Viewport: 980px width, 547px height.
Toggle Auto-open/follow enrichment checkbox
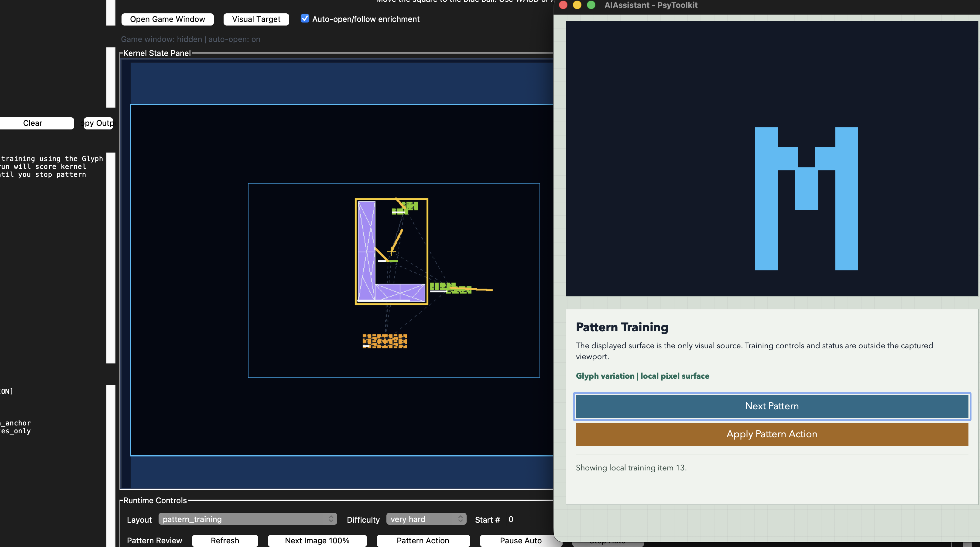coord(305,18)
